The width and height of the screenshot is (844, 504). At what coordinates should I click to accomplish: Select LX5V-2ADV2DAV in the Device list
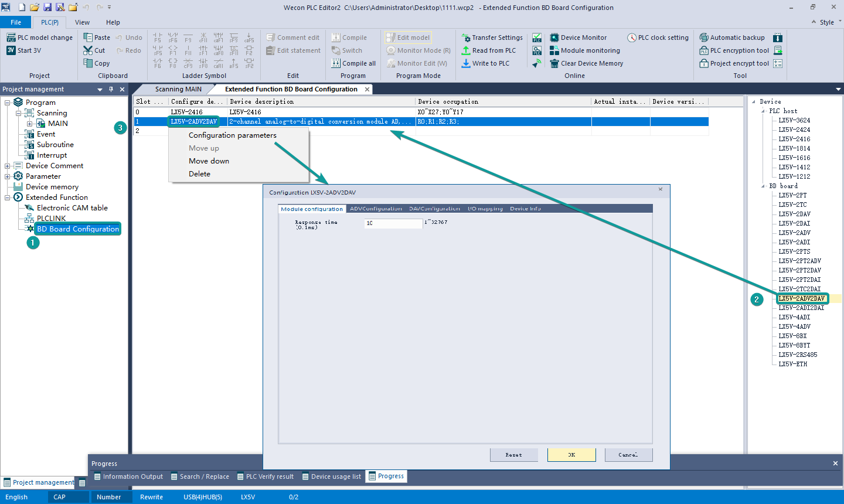801,298
